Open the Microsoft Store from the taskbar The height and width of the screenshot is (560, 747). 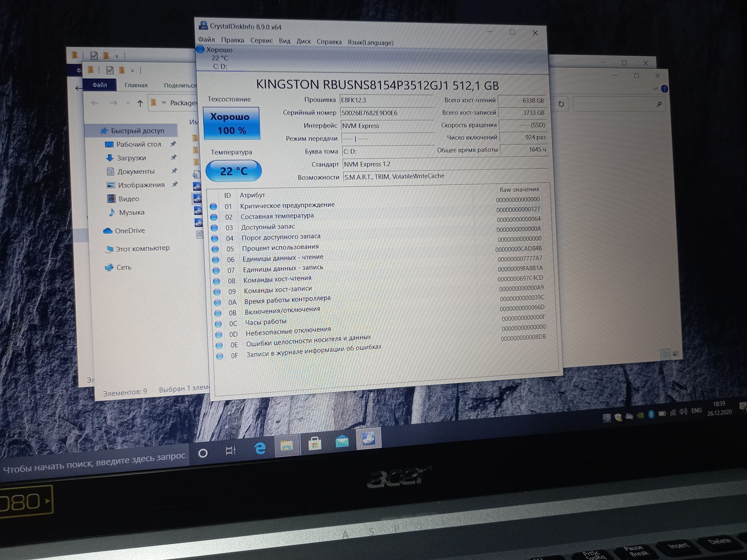(x=315, y=443)
